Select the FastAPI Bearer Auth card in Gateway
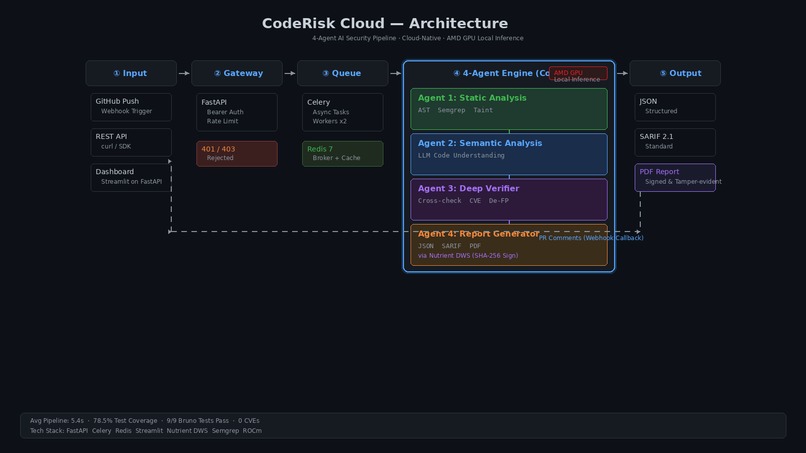Screen dimensions: 806x453 (x=237, y=112)
